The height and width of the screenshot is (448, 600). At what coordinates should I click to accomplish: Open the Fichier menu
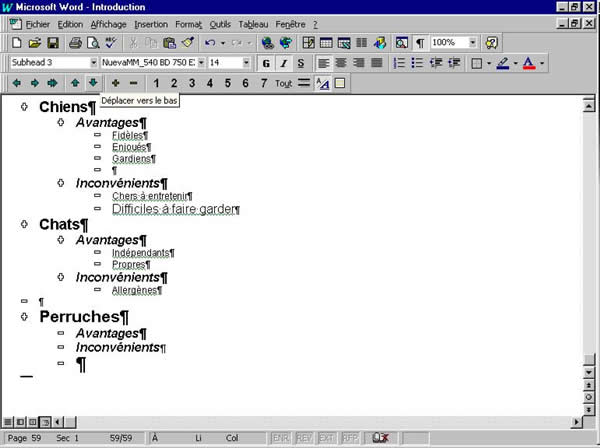pyautogui.click(x=38, y=24)
